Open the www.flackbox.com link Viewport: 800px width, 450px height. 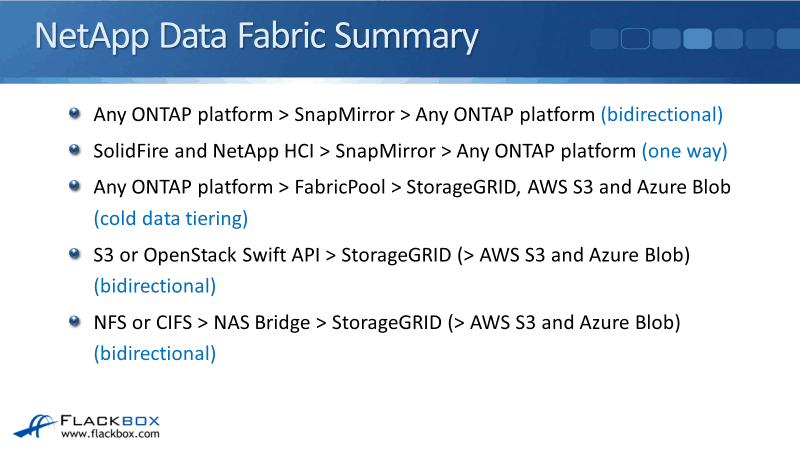(110, 435)
